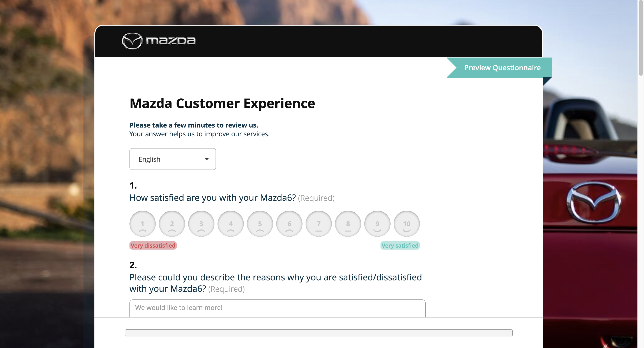Screen dimensions: 644x348
Task: Click the "We would like to learn more" textbox
Action: [x=277, y=308]
